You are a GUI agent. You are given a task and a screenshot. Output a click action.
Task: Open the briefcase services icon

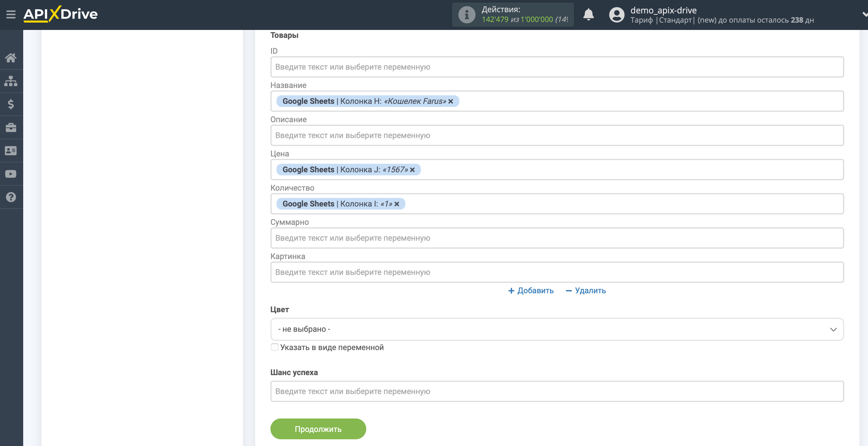11,127
